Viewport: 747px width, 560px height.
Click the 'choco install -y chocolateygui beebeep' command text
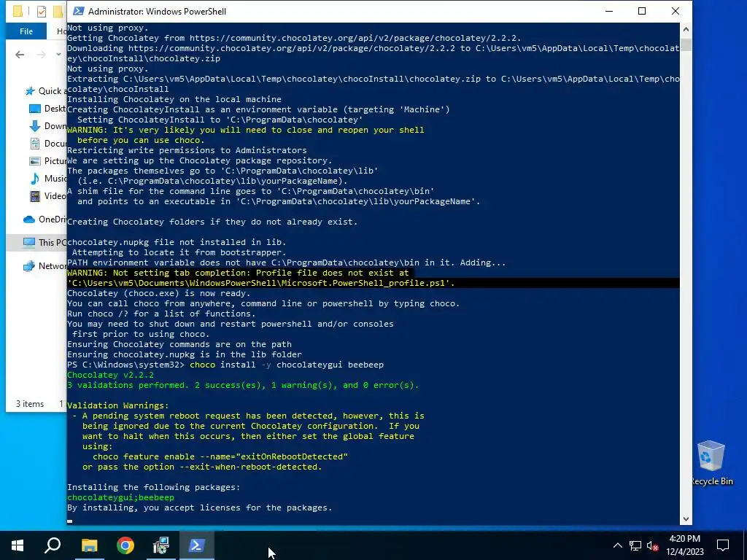pos(286,365)
